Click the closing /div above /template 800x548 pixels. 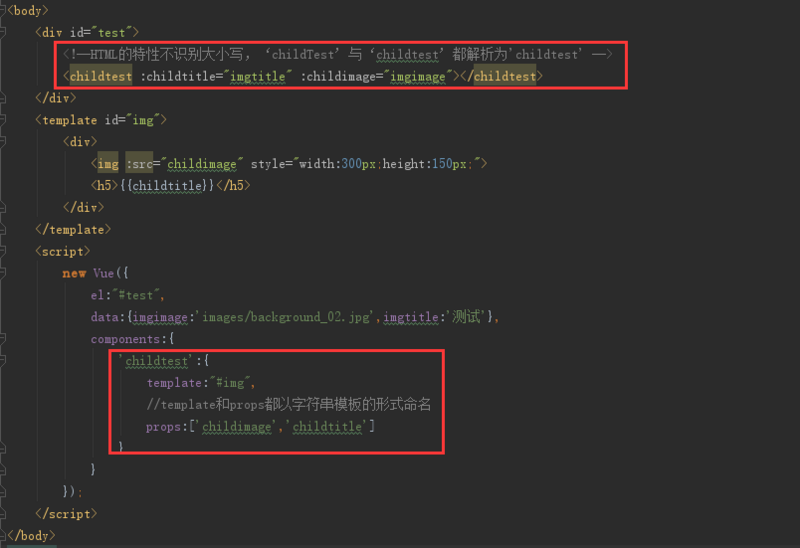pos(83,208)
